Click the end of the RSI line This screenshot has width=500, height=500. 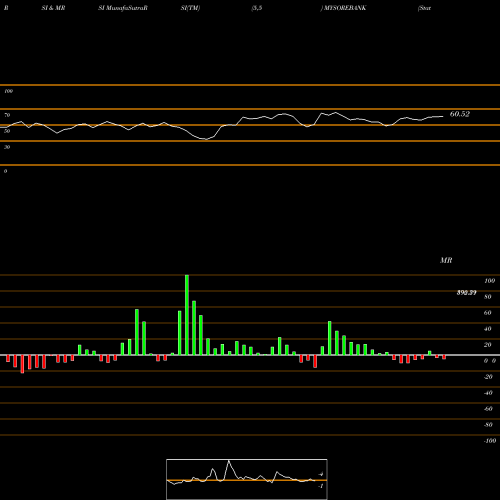(443, 116)
